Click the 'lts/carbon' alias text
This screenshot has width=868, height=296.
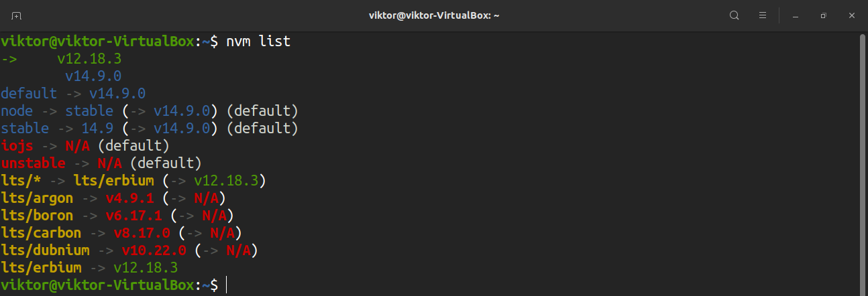pyautogui.click(x=41, y=233)
